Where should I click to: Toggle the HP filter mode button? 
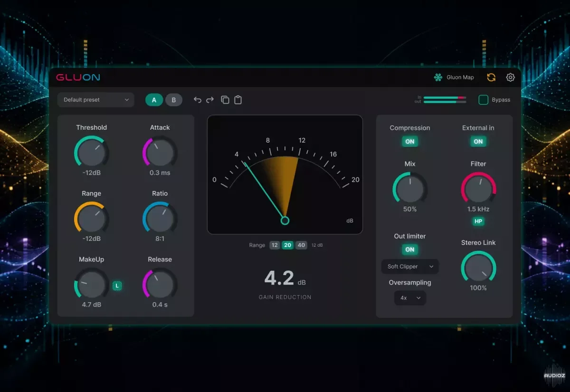coord(478,221)
